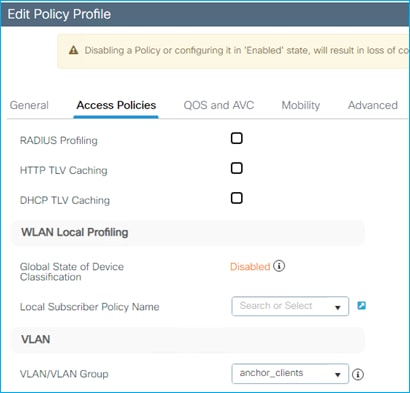Go to the Mobility tab
The height and width of the screenshot is (393, 410).
click(x=301, y=105)
